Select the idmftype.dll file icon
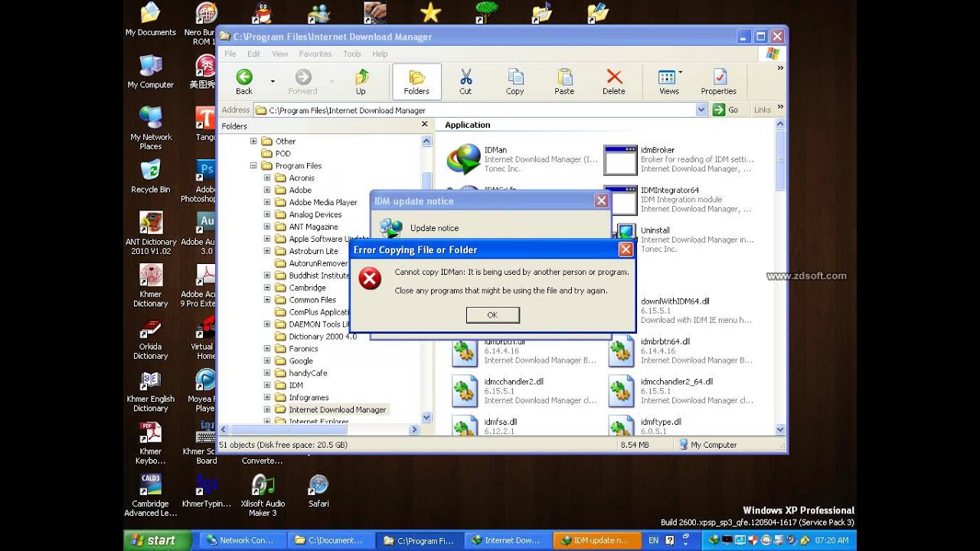This screenshot has width=980, height=551. (621, 427)
